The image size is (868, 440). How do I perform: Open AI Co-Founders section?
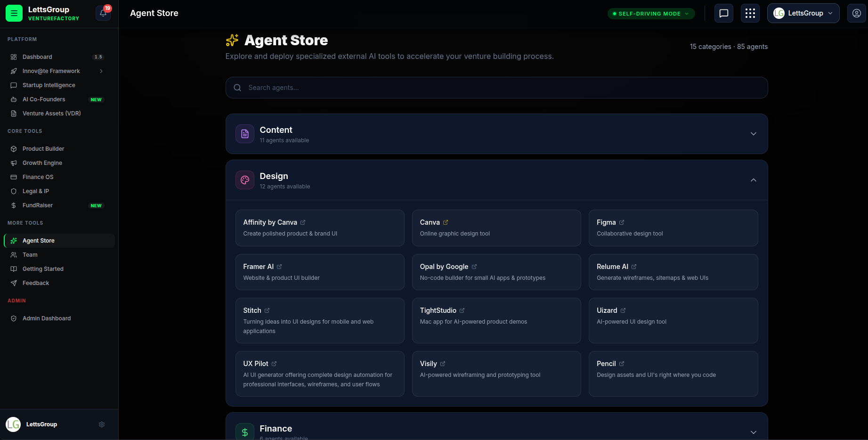(59, 99)
